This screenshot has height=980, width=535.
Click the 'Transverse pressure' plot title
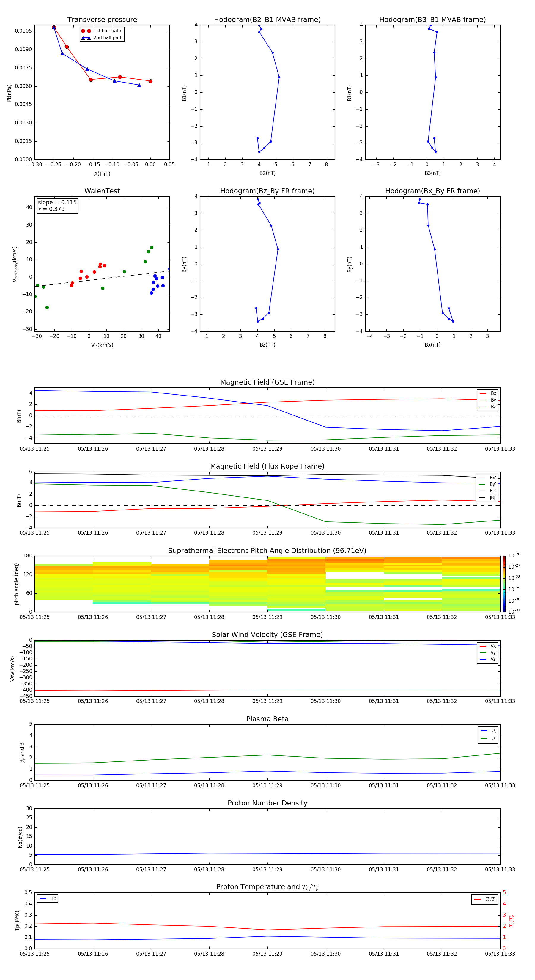click(x=102, y=19)
